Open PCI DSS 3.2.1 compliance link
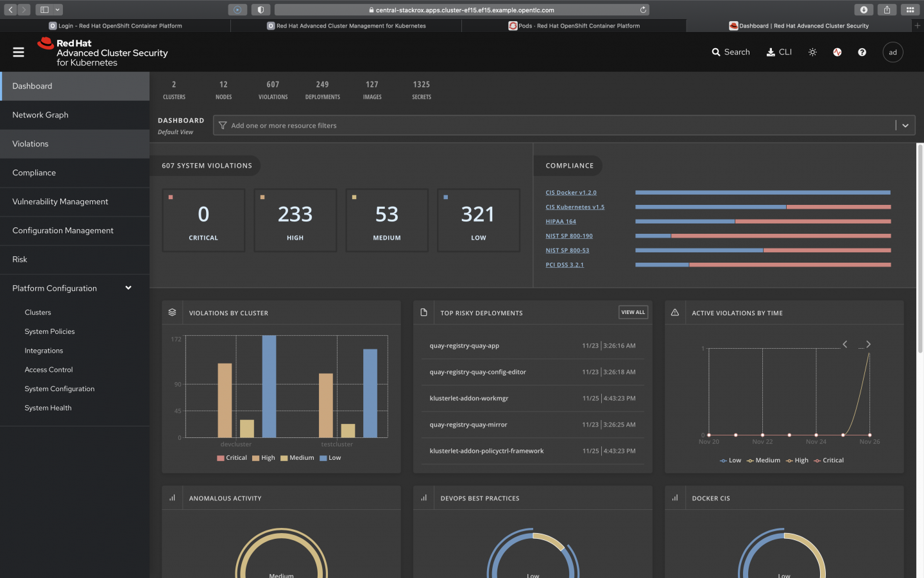Viewport: 924px width, 578px height. coord(565,265)
